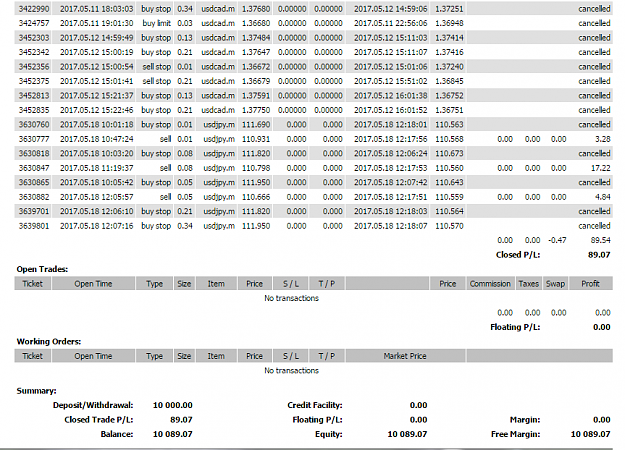
Task: Click close time 2017.05.12 14:59:06
Action: 390,9
